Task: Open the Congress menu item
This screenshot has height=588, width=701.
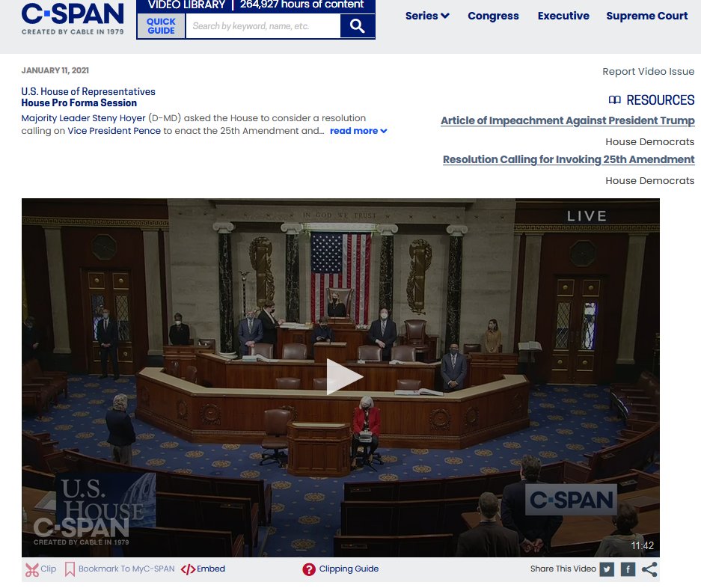Action: 493,16
